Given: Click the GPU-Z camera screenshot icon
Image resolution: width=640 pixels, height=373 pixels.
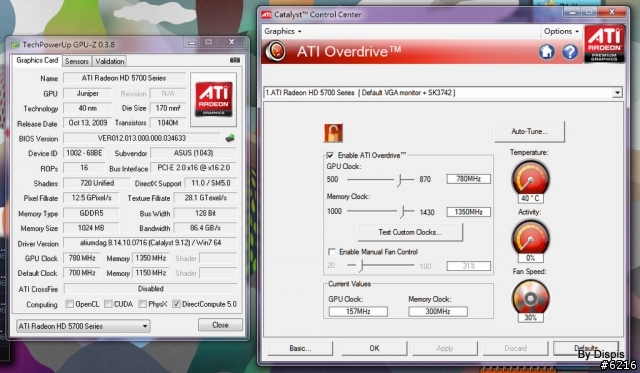Looking at the screenshot, I should pyautogui.click(x=235, y=60).
